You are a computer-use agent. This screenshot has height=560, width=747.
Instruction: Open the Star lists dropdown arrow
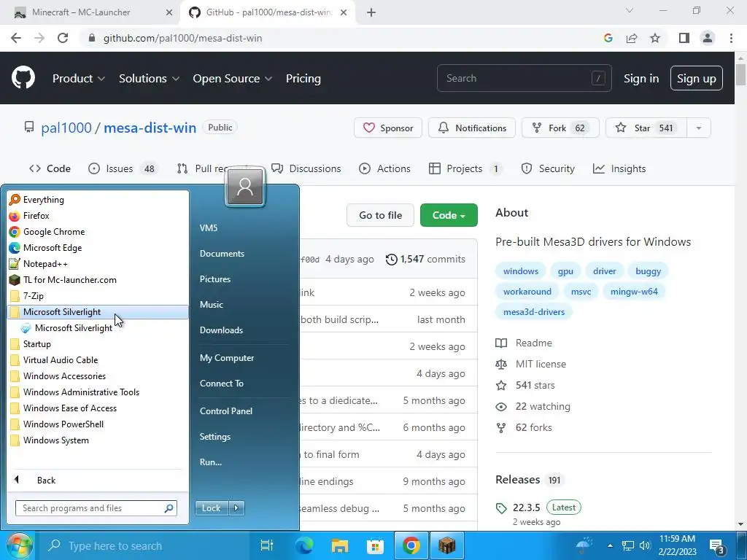(x=699, y=128)
